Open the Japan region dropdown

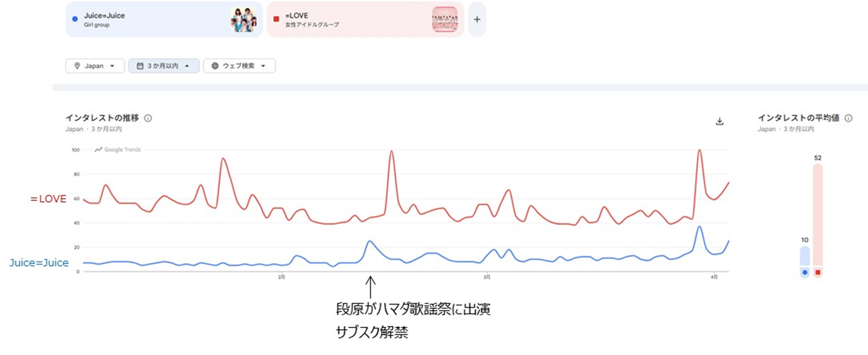coord(95,66)
